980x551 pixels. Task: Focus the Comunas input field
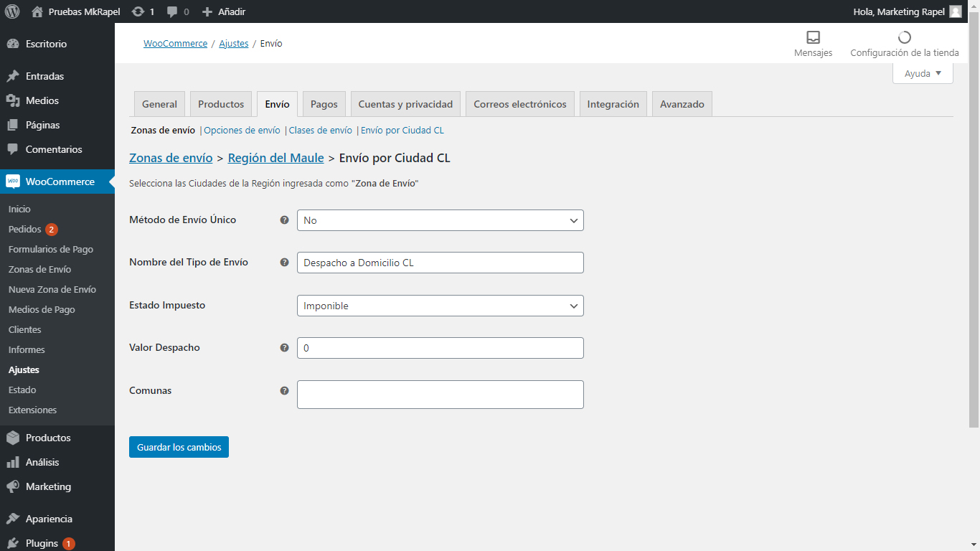pyautogui.click(x=440, y=395)
